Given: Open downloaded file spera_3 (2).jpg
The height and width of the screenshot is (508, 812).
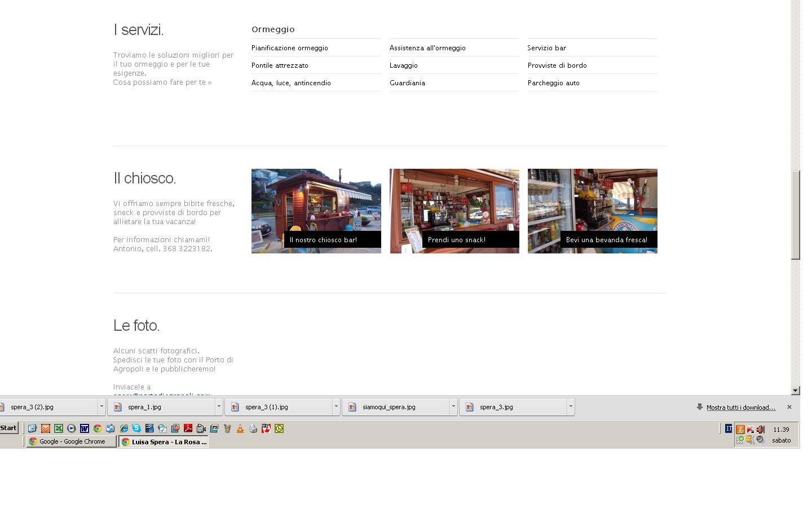Looking at the screenshot, I should tap(49, 406).
